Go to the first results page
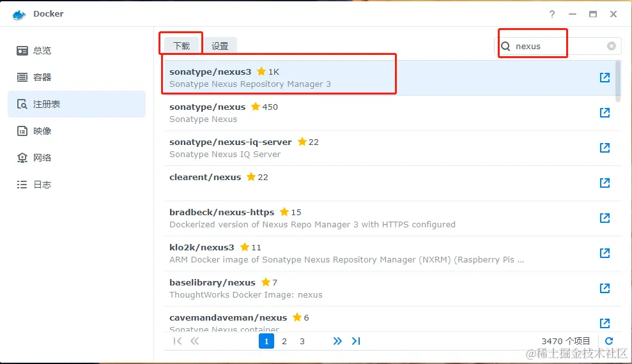The width and height of the screenshot is (632, 364). click(x=177, y=341)
